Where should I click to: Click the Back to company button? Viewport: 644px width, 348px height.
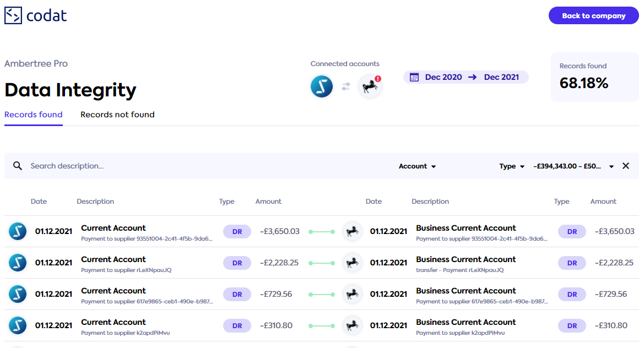[593, 15]
